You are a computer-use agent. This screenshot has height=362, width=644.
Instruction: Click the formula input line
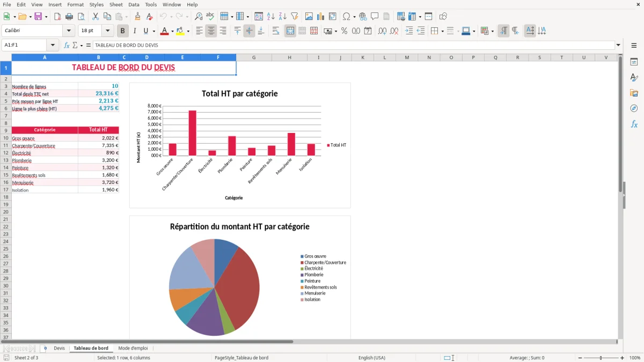(x=354, y=46)
